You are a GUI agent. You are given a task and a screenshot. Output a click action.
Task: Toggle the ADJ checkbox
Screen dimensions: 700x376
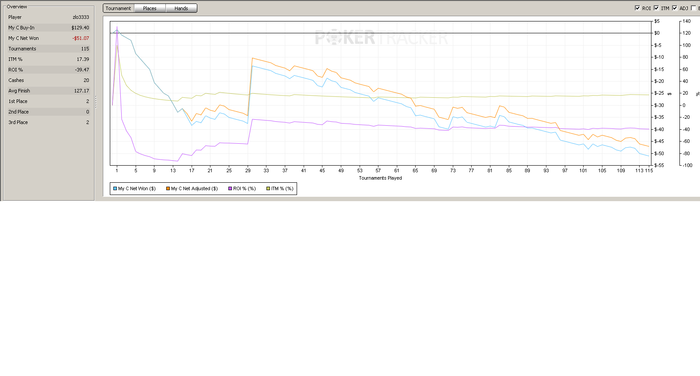tap(674, 8)
